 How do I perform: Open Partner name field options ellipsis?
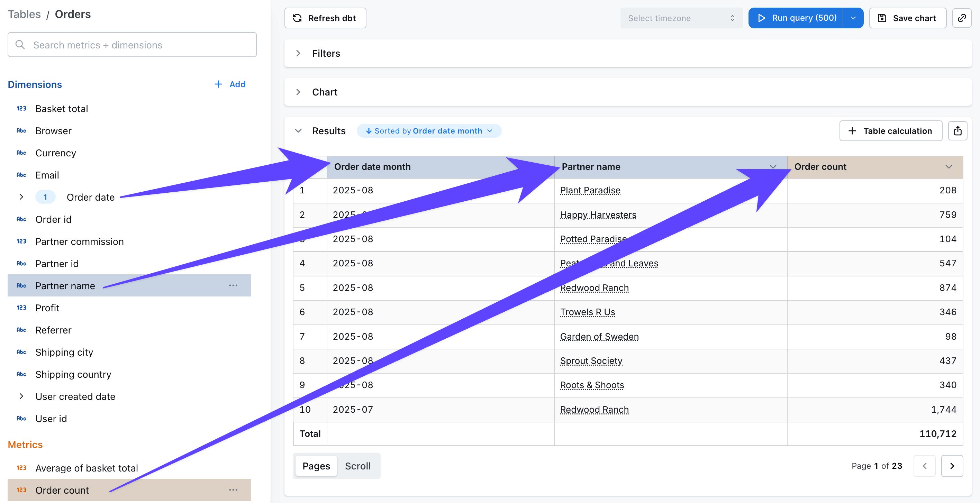click(233, 285)
